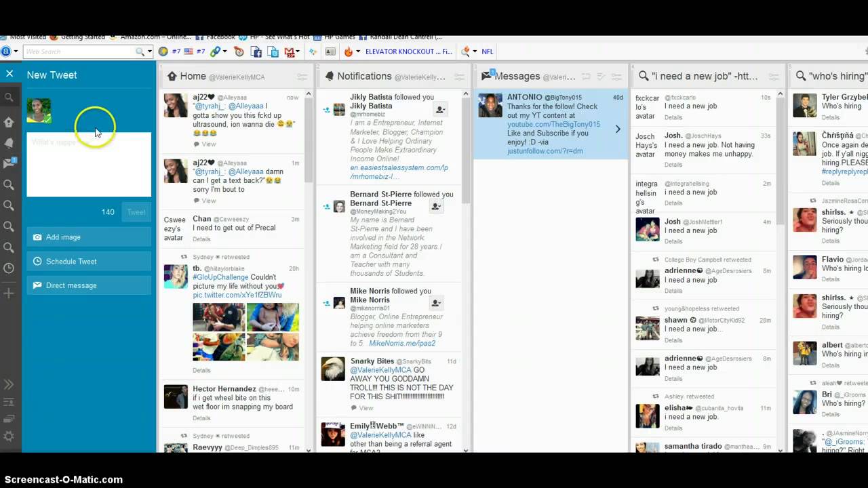Open the police photo thumbnail in tb.'s tweet
The width and height of the screenshot is (868, 488).
tap(219, 317)
